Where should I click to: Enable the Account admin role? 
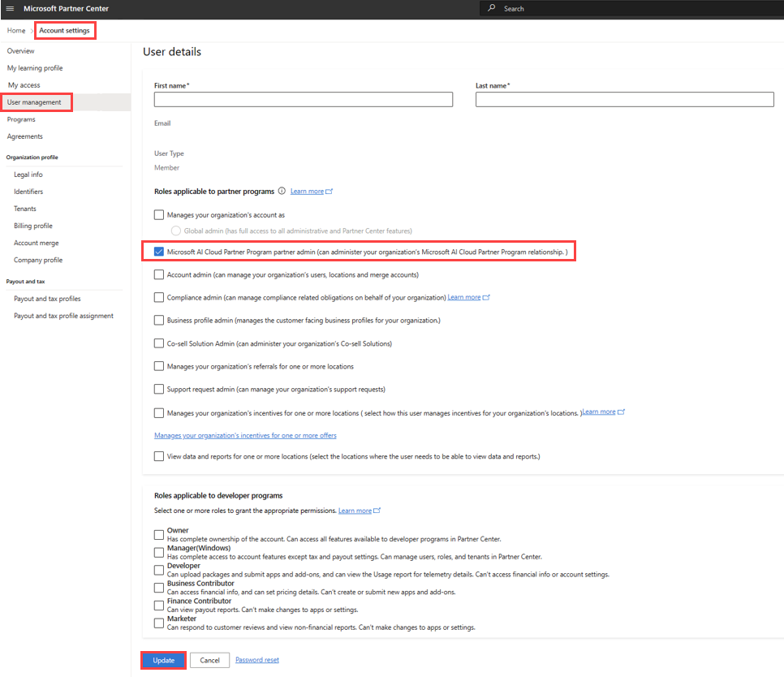point(159,274)
